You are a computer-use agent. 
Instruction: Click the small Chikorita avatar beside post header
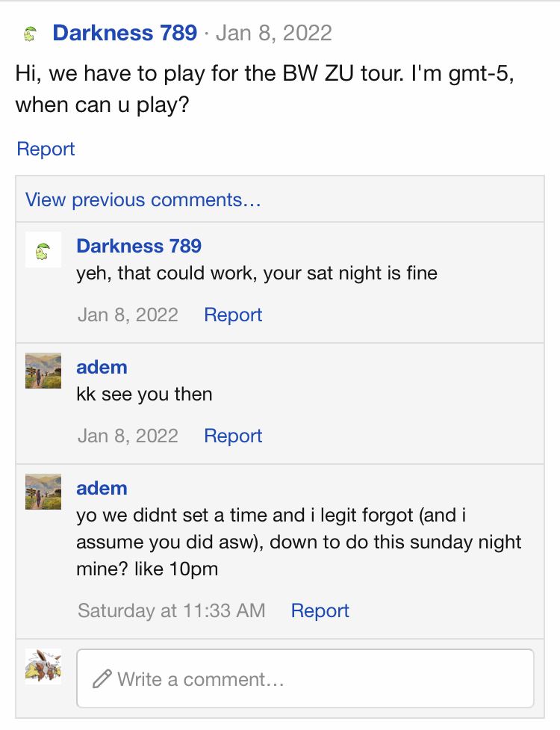pyautogui.click(x=30, y=34)
